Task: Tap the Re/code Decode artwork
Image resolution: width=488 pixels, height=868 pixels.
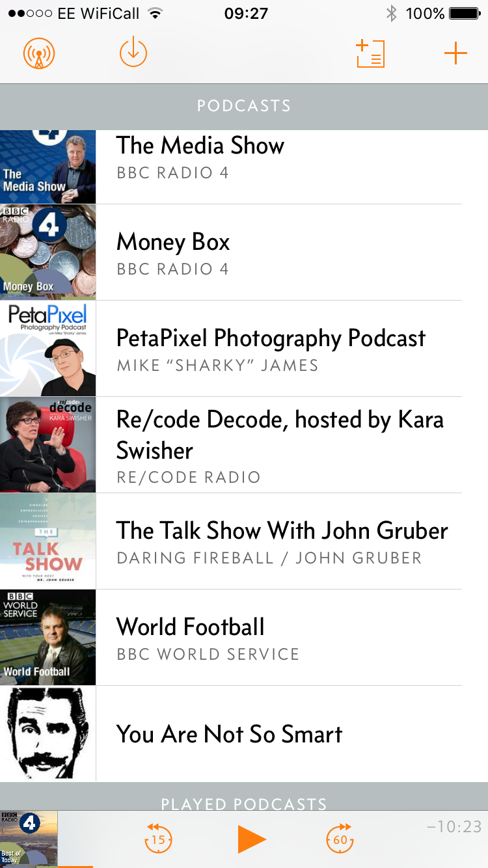Action: 47,444
